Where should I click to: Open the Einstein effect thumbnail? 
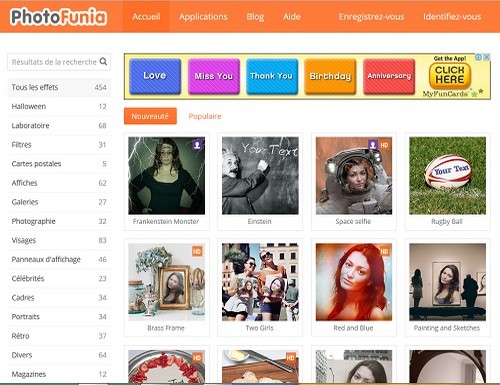[260, 176]
